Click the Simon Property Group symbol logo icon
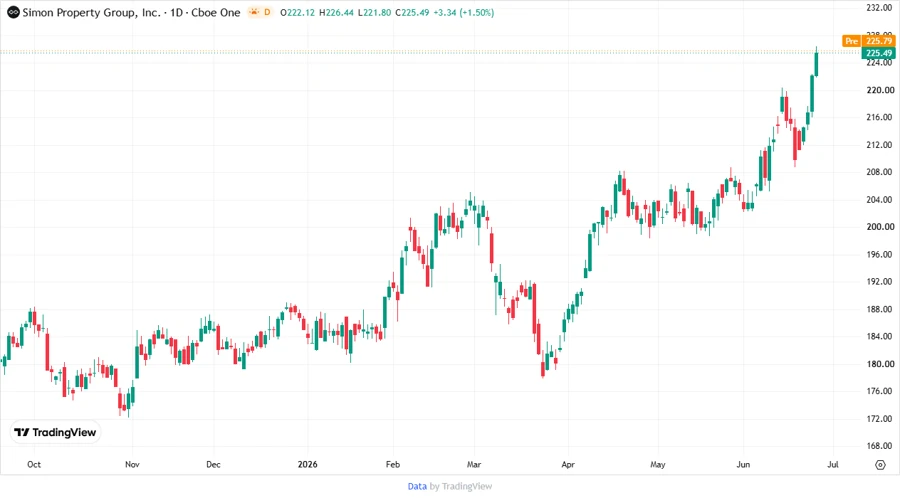Image resolution: width=900 pixels, height=498 pixels. 13,12
